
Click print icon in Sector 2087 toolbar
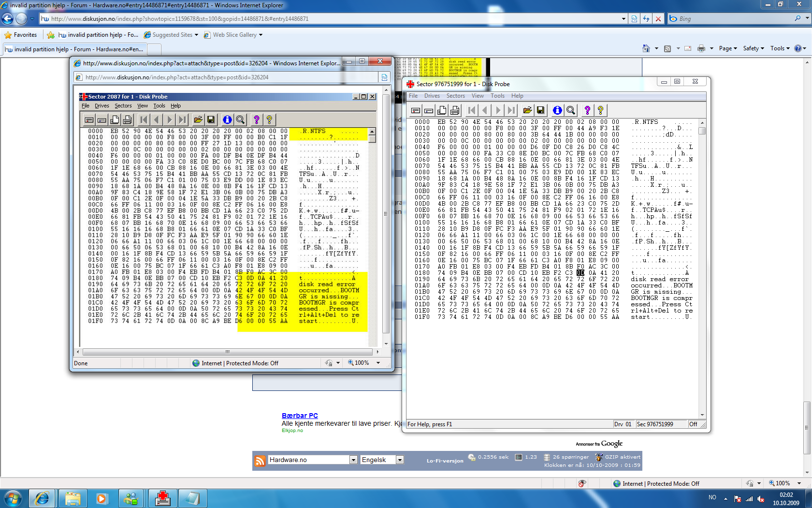coord(128,120)
